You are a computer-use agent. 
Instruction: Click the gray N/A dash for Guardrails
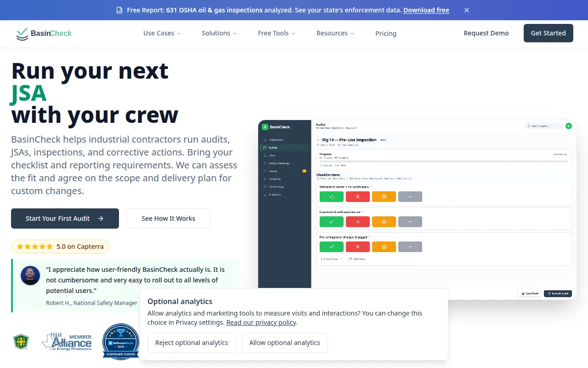410,222
